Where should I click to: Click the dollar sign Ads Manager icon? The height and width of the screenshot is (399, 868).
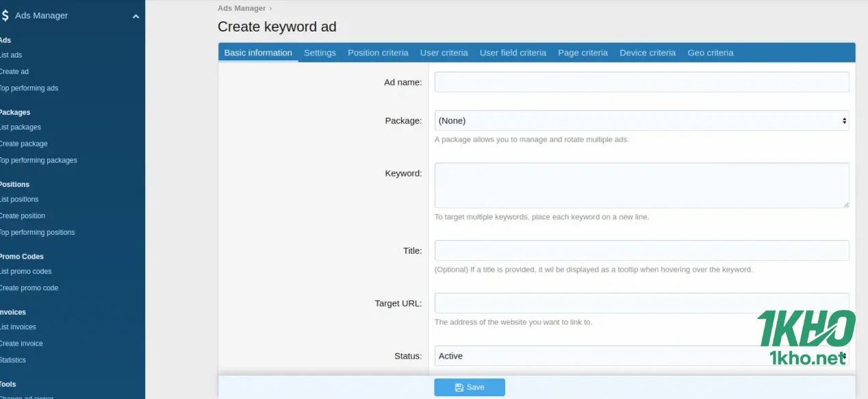pyautogui.click(x=5, y=16)
